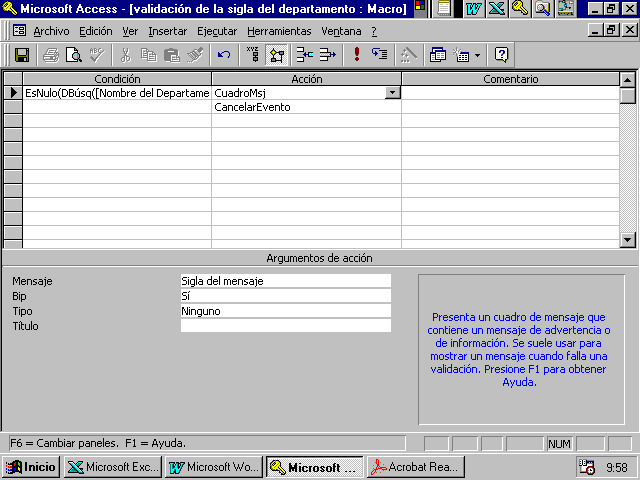Click the Single Step toolbar icon

(380, 55)
